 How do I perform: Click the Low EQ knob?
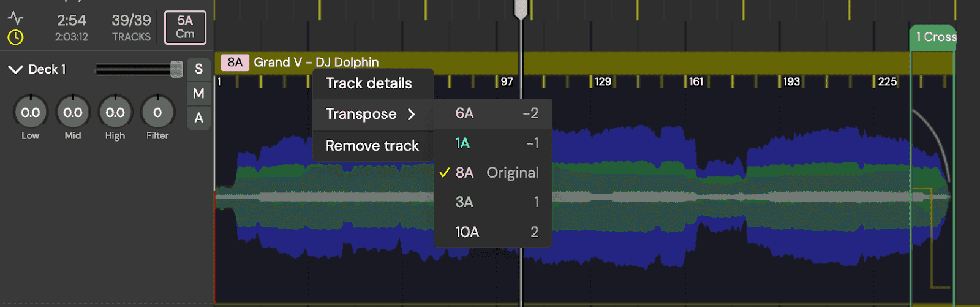[31, 112]
